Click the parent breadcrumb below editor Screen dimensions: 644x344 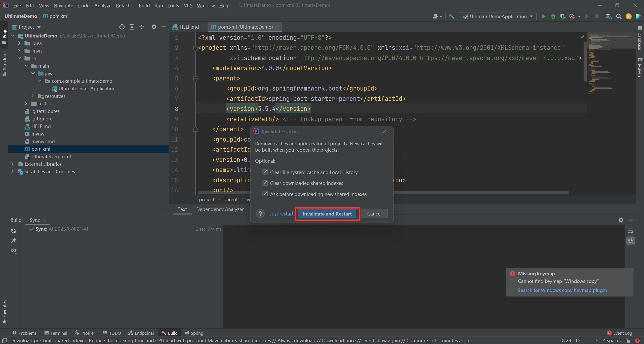click(230, 199)
